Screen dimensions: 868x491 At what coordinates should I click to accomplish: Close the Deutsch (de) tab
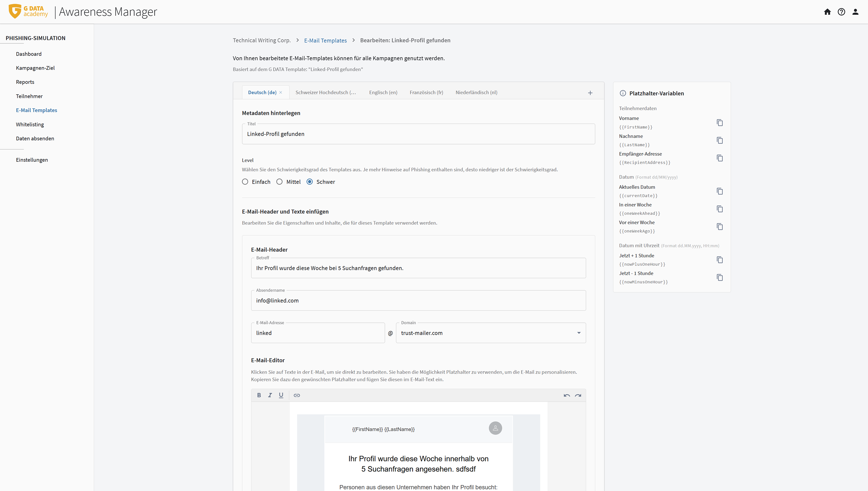click(281, 92)
